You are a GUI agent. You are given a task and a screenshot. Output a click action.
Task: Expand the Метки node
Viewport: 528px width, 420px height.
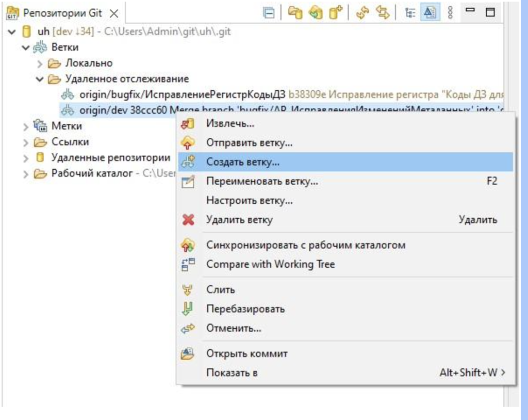tap(26, 126)
